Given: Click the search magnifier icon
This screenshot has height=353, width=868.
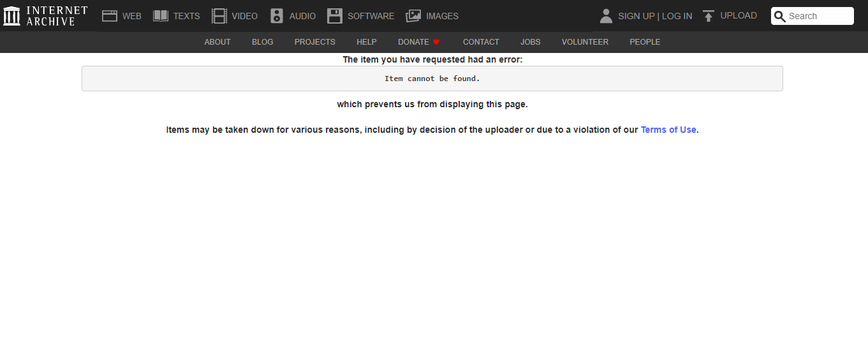Looking at the screenshot, I should click(x=780, y=17).
